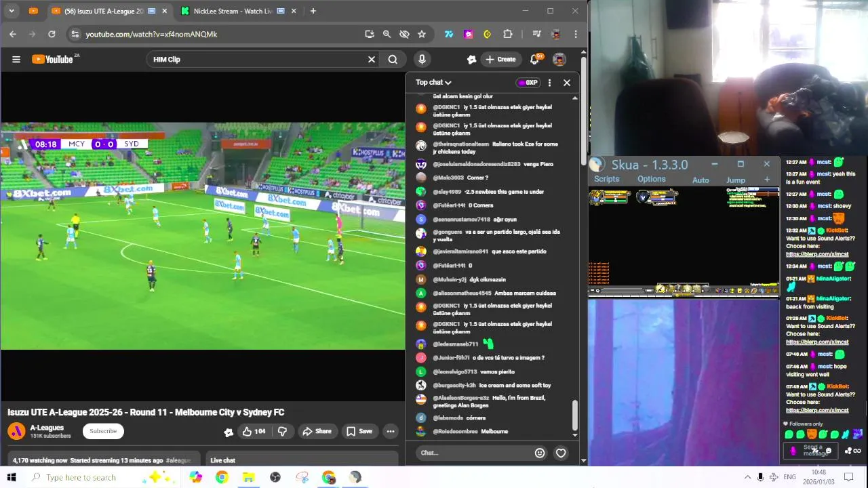Dislike the video with thumbs down
This screenshot has height=488, width=868.
pyautogui.click(x=282, y=431)
